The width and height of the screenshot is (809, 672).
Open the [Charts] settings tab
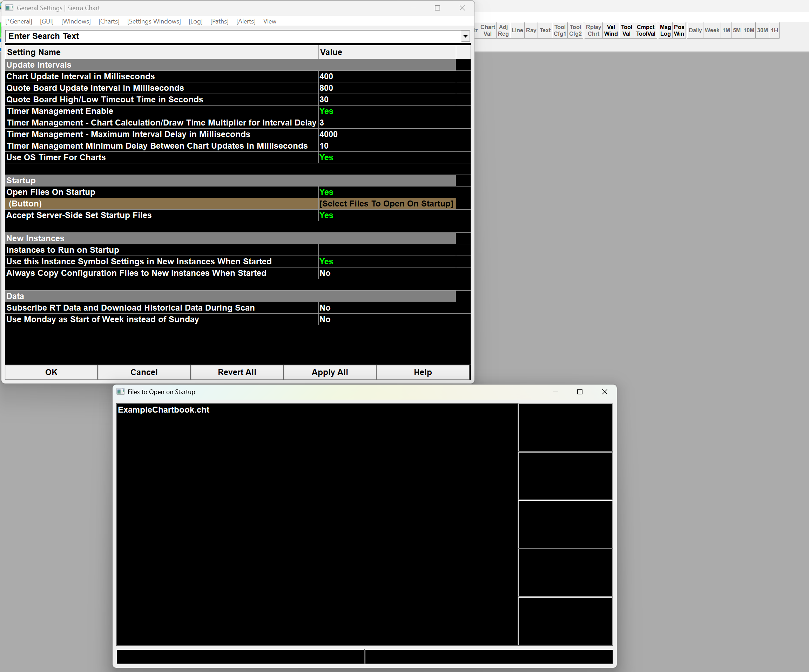[x=109, y=21]
